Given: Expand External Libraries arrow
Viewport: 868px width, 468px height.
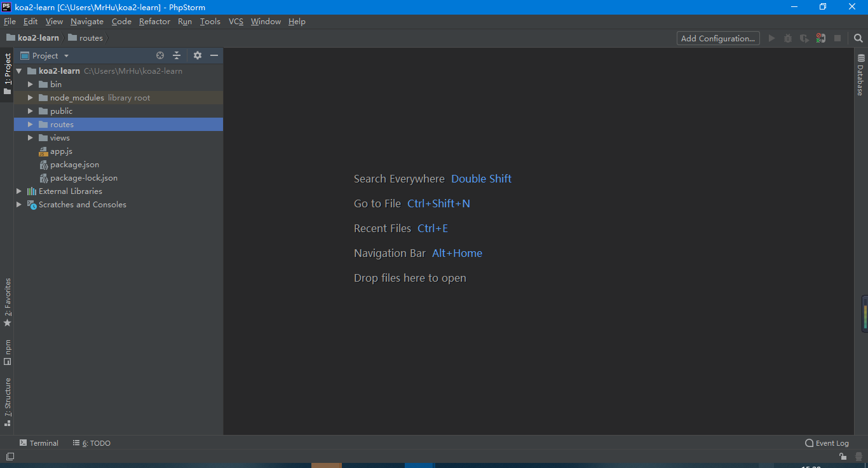Looking at the screenshot, I should (19, 191).
